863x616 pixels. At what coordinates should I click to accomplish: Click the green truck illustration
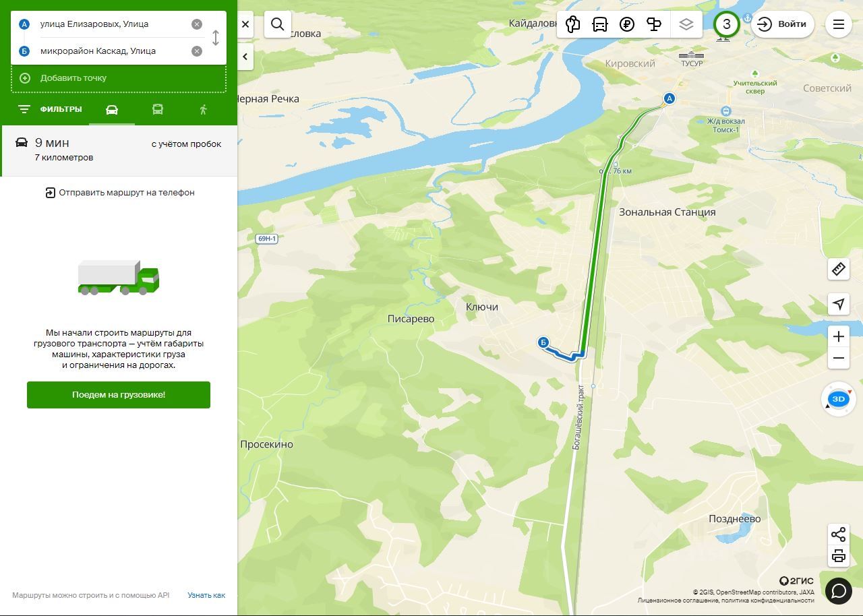[x=119, y=278]
